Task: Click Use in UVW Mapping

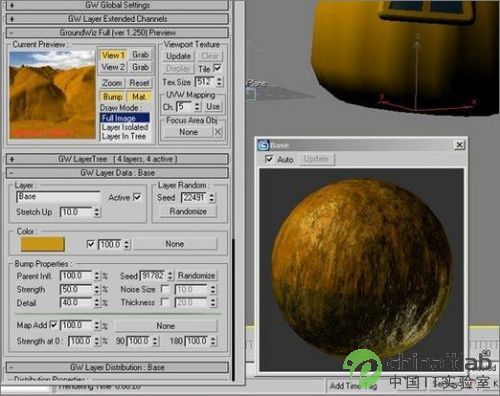Action: click(x=213, y=107)
